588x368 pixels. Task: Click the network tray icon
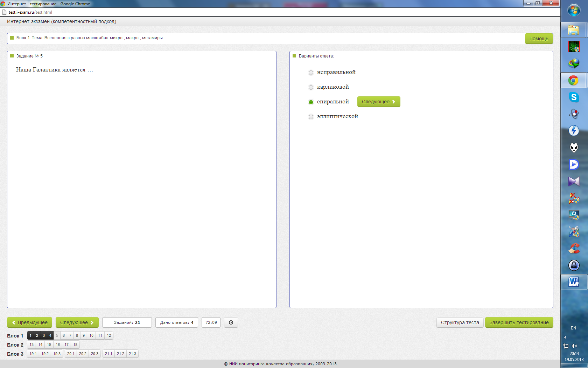tap(566, 346)
